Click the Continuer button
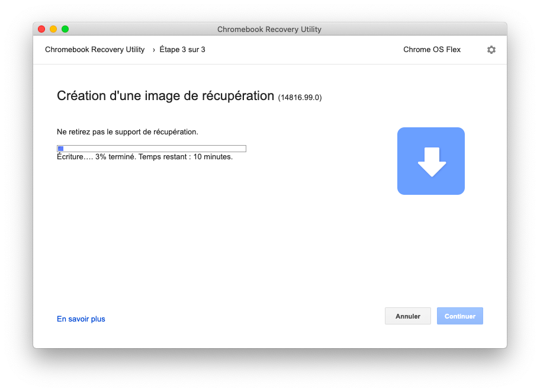The height and width of the screenshot is (392, 540). point(459,316)
